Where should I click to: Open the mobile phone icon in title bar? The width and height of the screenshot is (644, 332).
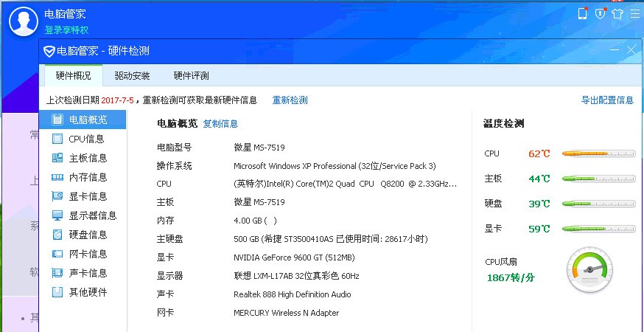(582, 13)
